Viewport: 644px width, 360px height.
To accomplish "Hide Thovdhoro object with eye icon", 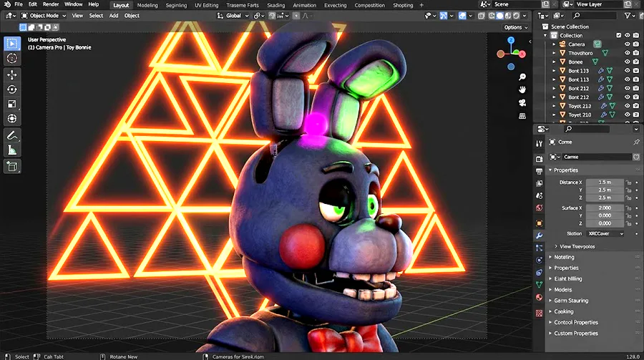I will coord(627,53).
